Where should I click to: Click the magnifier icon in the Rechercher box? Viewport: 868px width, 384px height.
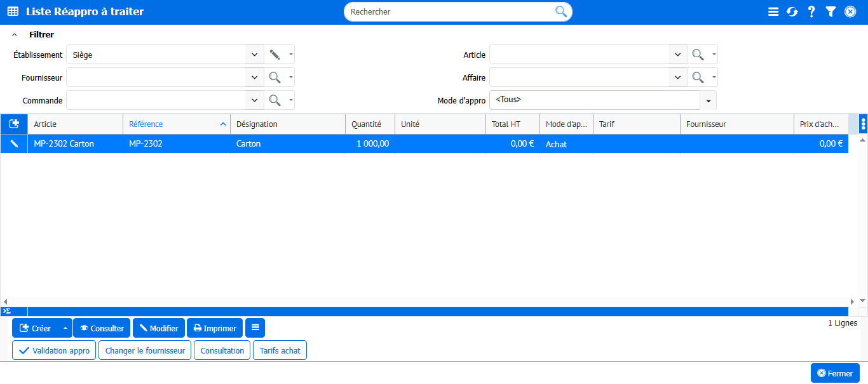[561, 11]
